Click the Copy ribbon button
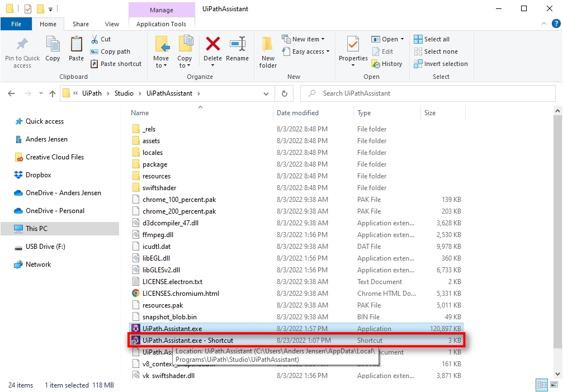The image size is (563, 392). pos(53,49)
